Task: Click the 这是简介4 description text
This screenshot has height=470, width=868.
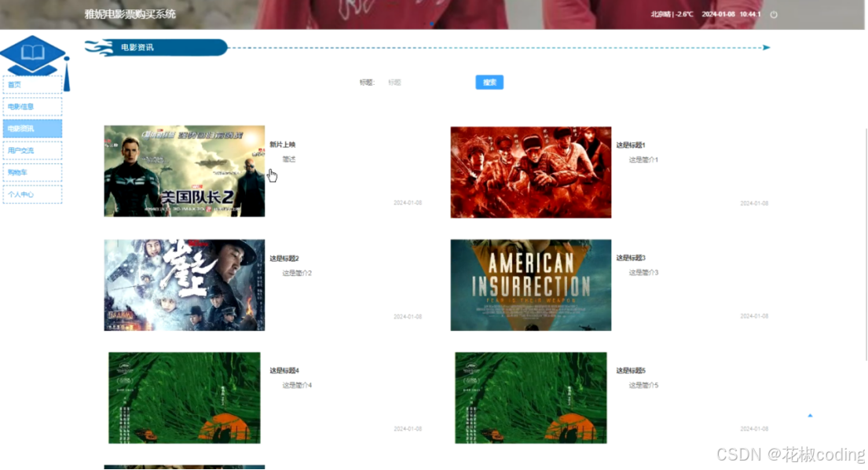Action: [297, 385]
